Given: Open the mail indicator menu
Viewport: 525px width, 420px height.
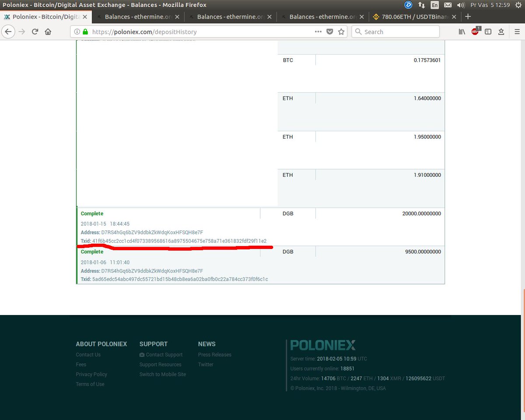Looking at the screenshot, I should [x=448, y=5].
